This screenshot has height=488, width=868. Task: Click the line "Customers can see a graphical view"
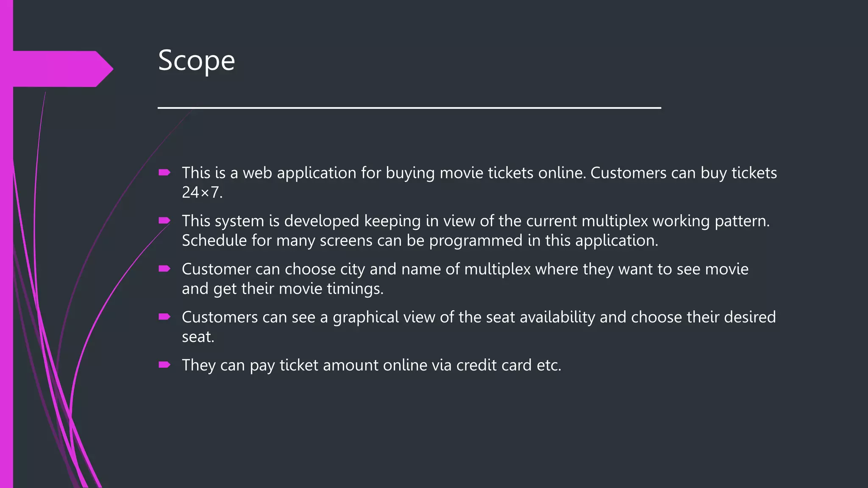pyautogui.click(x=479, y=317)
